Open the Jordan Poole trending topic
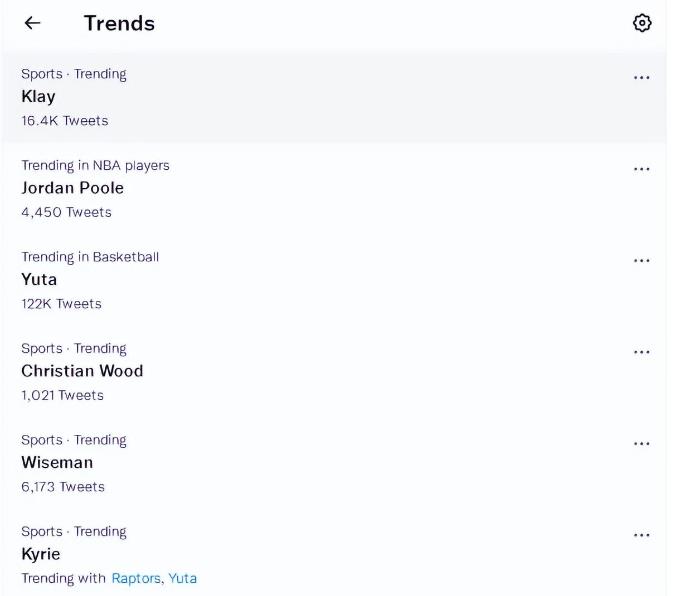The height and width of the screenshot is (596, 674). pos(72,188)
